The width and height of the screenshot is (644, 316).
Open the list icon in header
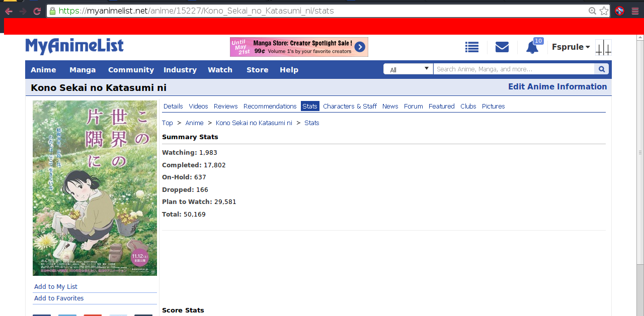pos(471,47)
